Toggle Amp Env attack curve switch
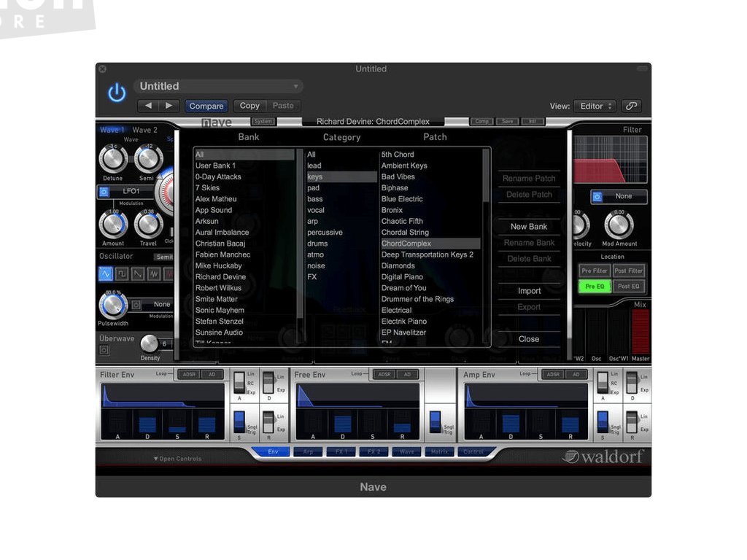747x560 pixels. click(x=603, y=382)
